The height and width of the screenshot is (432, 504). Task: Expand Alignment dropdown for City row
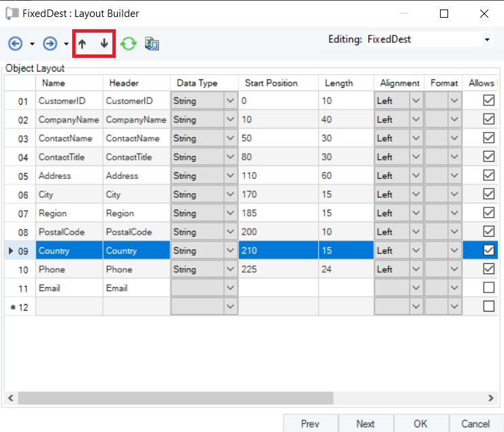click(415, 195)
